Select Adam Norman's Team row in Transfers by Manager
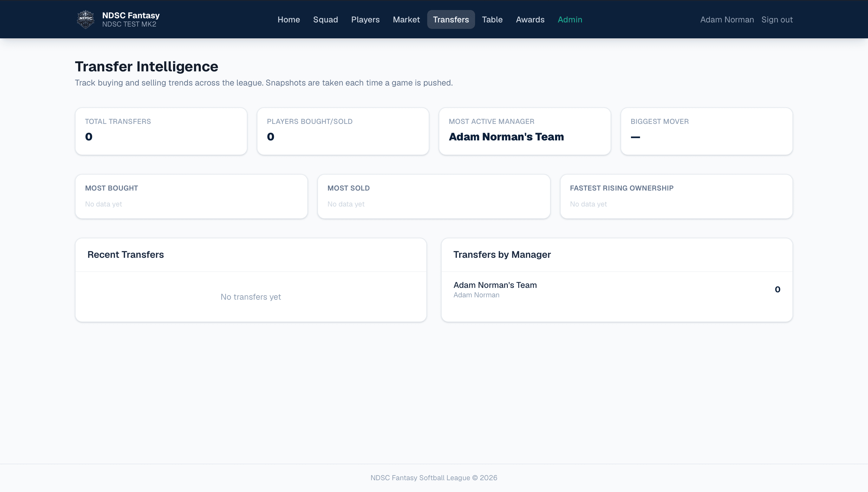 [x=617, y=290]
